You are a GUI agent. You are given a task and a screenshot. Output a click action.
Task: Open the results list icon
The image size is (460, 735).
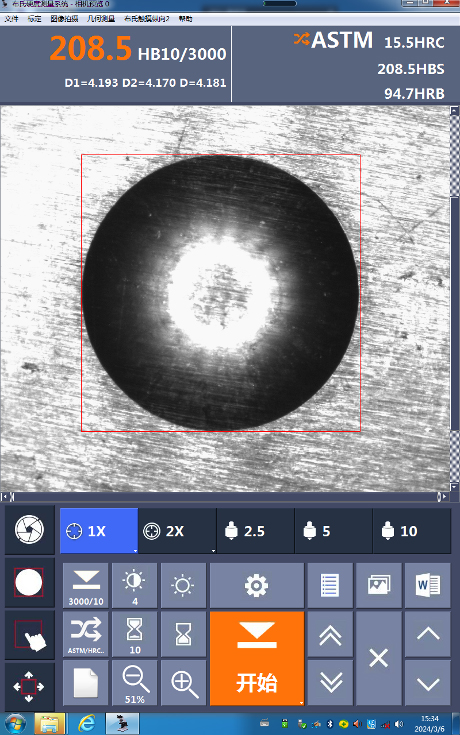(330, 585)
